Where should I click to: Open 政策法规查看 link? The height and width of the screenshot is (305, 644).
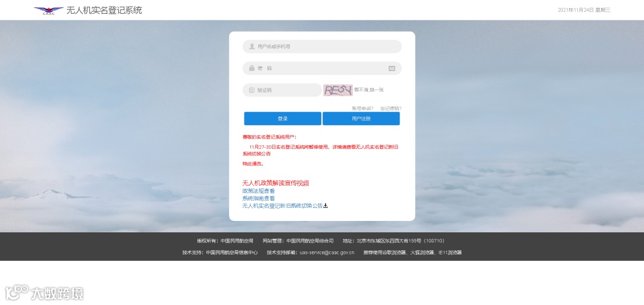(x=259, y=191)
